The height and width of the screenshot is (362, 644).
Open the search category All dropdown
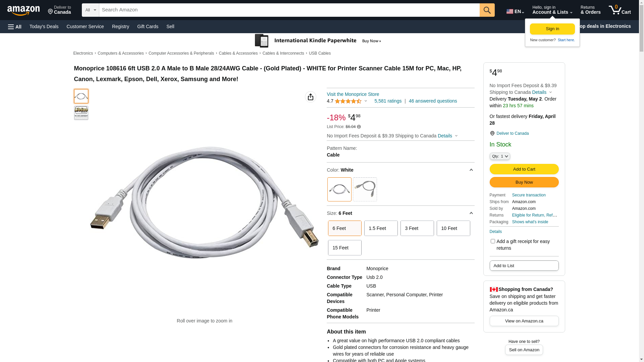pos(90,10)
